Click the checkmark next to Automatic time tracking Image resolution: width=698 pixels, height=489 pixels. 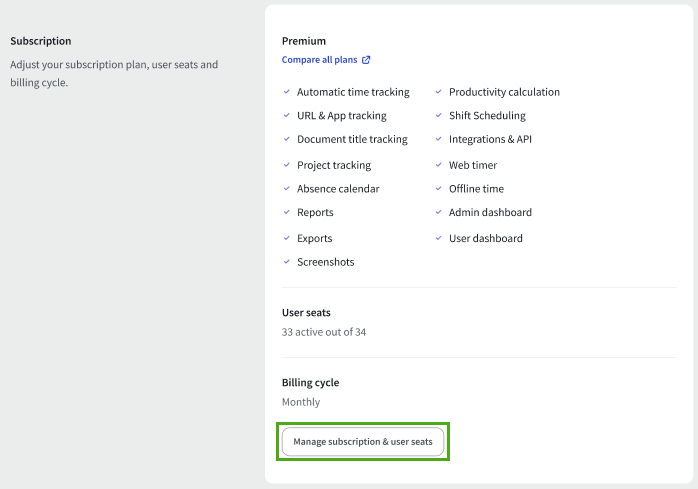pos(287,92)
